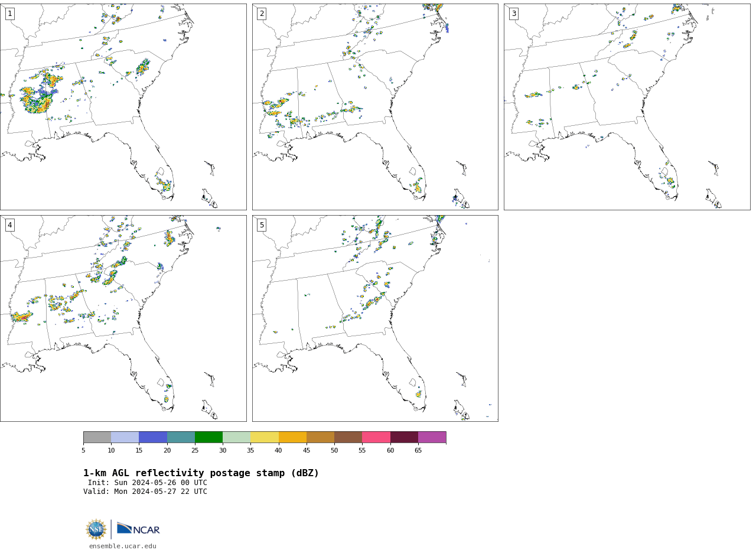Click the panel number label '4'
This screenshot has width=756, height=553.
(9, 225)
